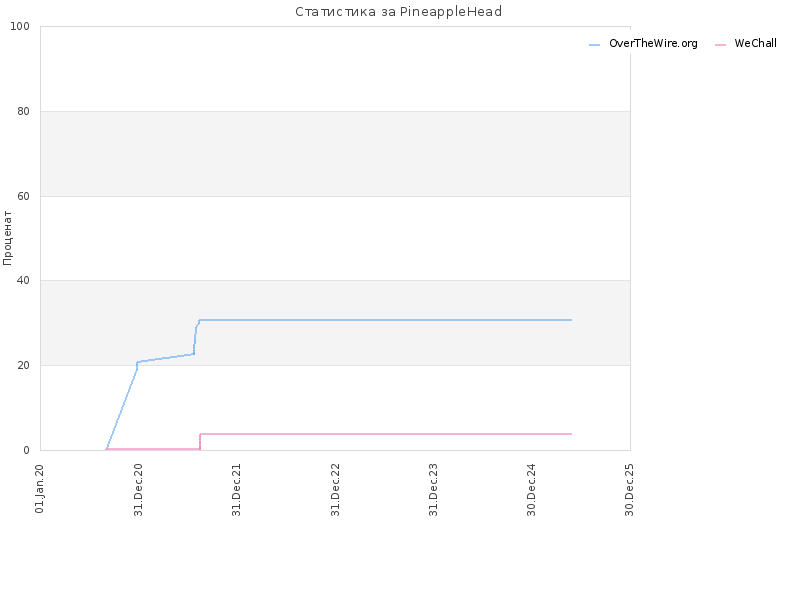Click the 30.Dec.24 x-axis date label
Image resolution: width=800 pixels, height=600 pixels.
(531, 490)
